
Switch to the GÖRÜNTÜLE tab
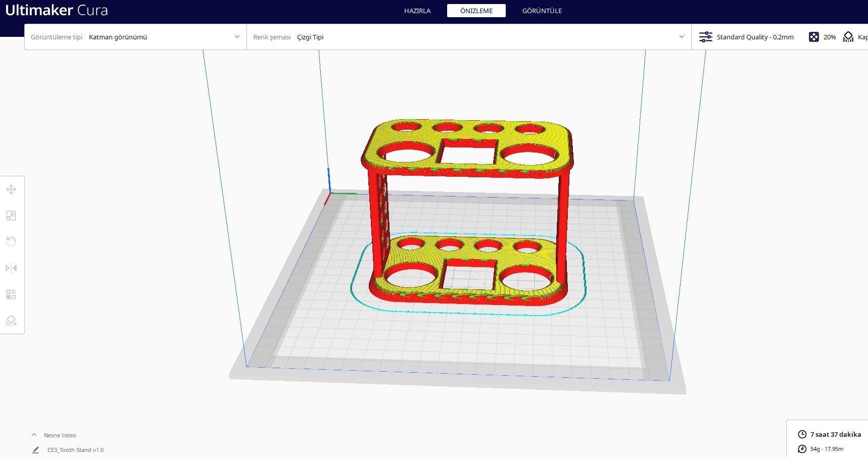[542, 11]
